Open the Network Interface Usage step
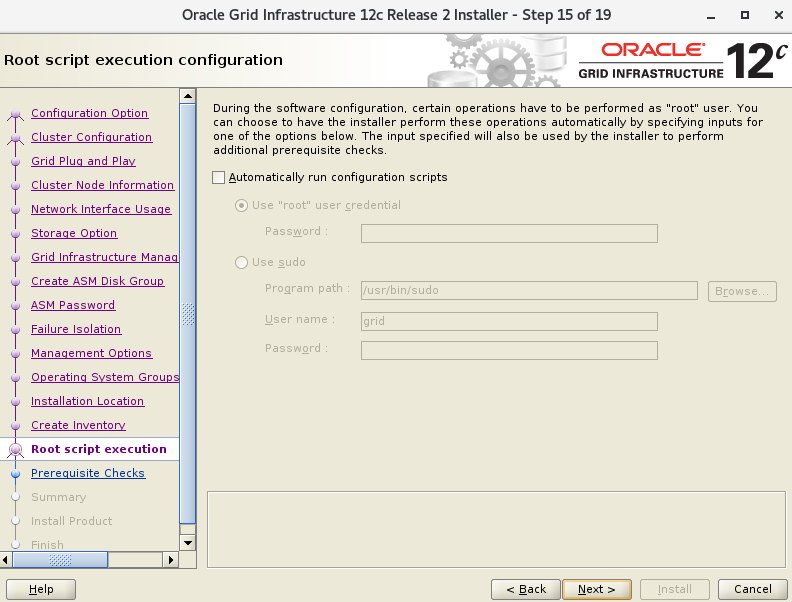 (x=100, y=209)
